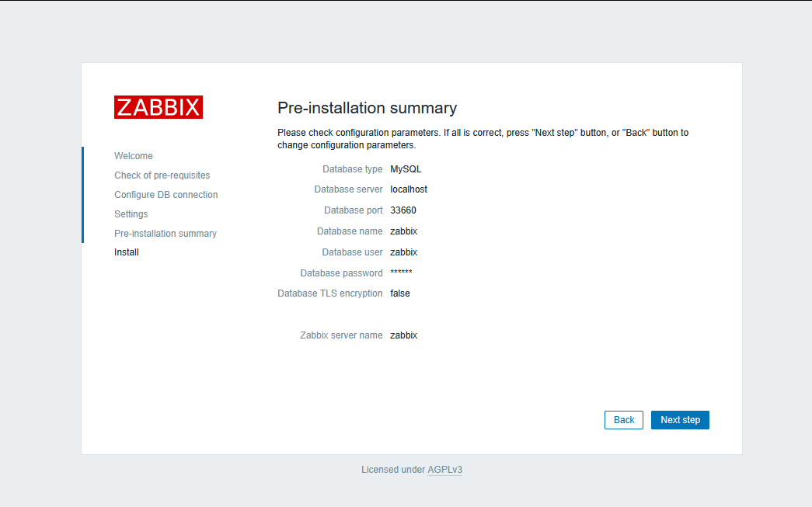Open the AGPLv3 license link
812x507 pixels.
[444, 469]
